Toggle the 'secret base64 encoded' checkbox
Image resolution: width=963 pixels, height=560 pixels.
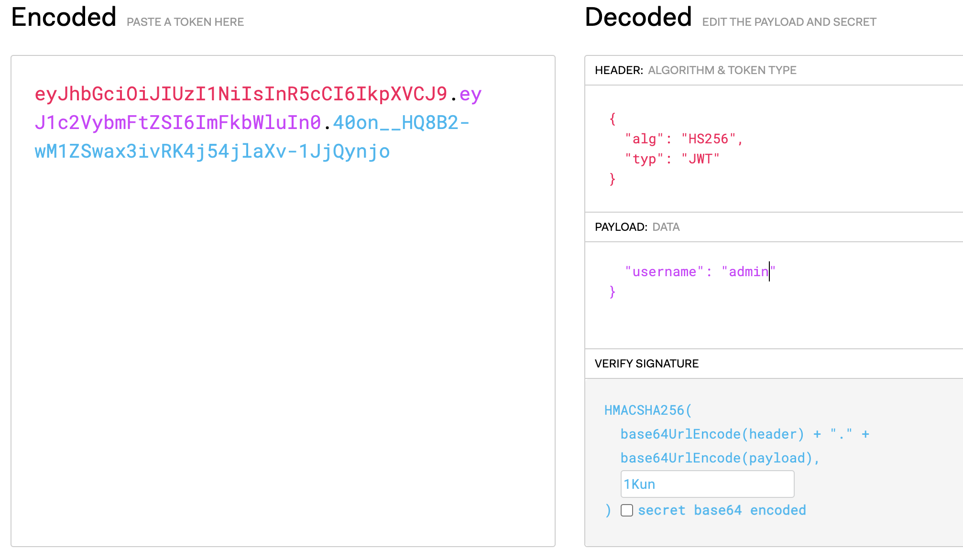627,510
